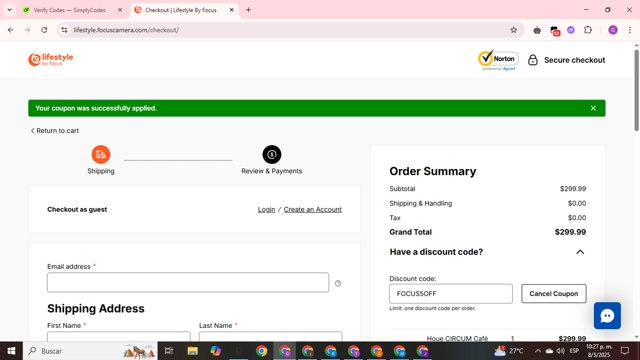The image size is (640, 360).
Task: Bookmark this page with the star
Action: 513,30
